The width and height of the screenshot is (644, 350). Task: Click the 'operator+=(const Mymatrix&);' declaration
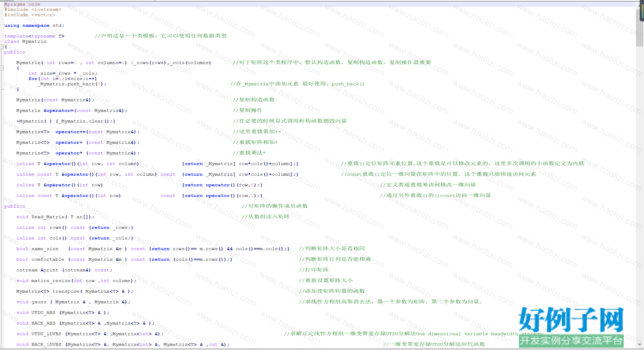(97, 132)
